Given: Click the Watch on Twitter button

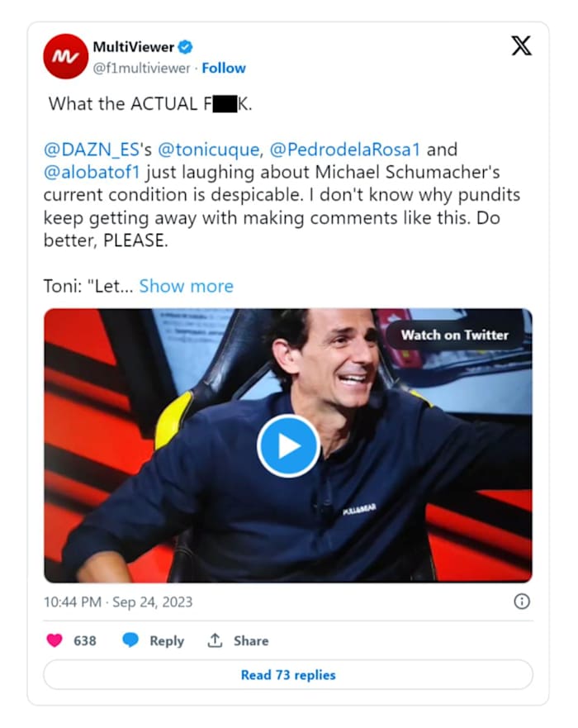Looking at the screenshot, I should pyautogui.click(x=455, y=335).
